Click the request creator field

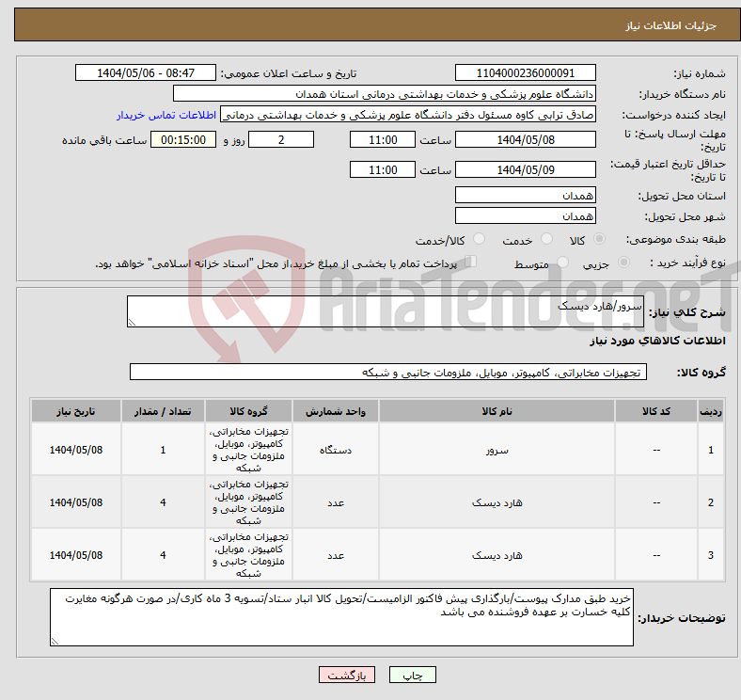point(408,115)
